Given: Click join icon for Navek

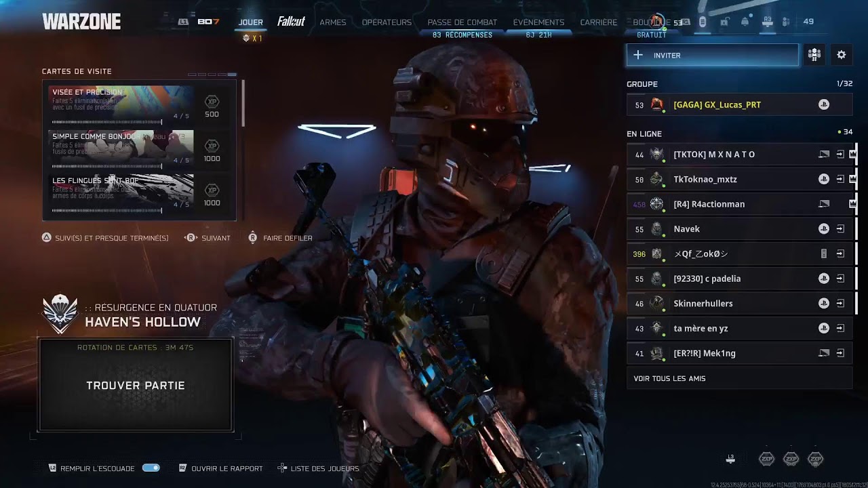Looking at the screenshot, I should [x=840, y=229].
